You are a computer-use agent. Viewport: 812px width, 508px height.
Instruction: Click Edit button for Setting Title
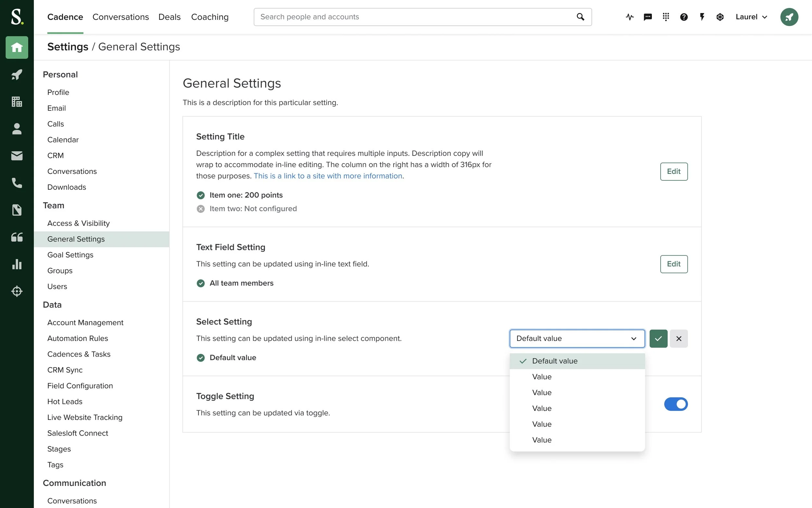(673, 172)
